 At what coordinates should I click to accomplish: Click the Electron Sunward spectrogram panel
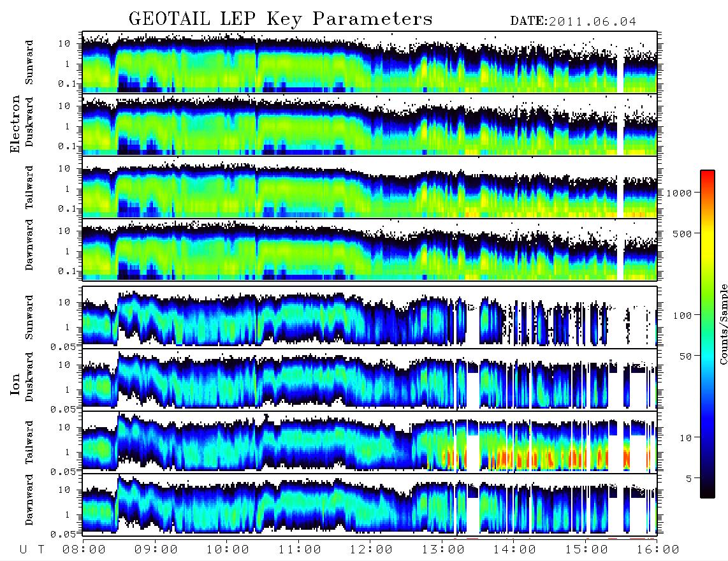coord(370,62)
